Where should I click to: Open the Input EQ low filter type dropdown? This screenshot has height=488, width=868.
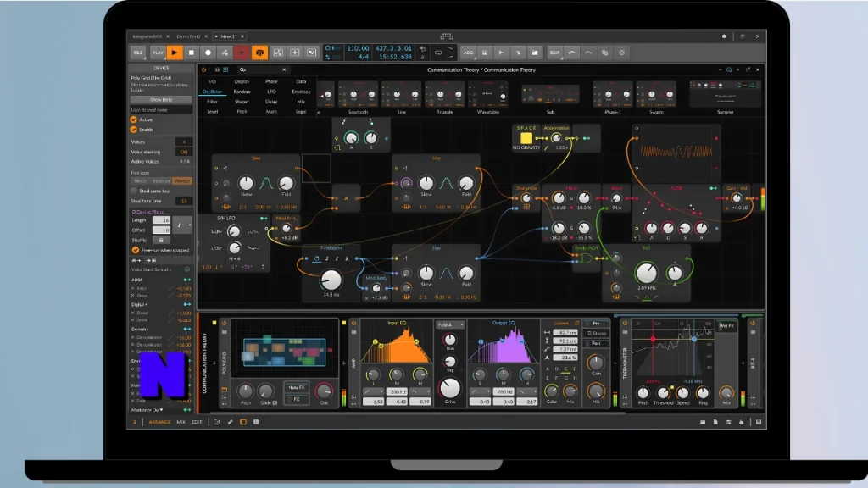pyautogui.click(x=373, y=391)
